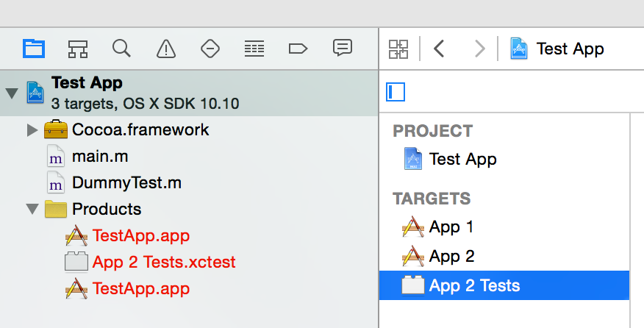Image resolution: width=644 pixels, height=328 pixels.
Task: Open the Breakpoint navigator tag icon
Action: [298, 49]
